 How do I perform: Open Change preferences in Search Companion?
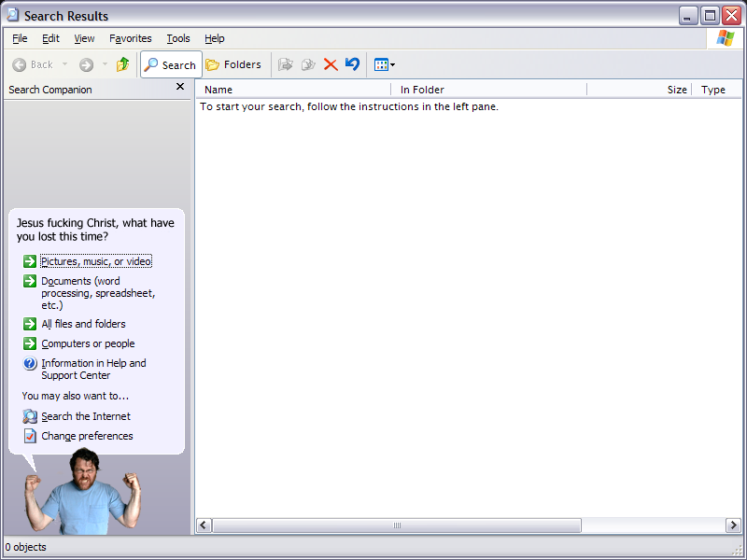click(x=87, y=436)
